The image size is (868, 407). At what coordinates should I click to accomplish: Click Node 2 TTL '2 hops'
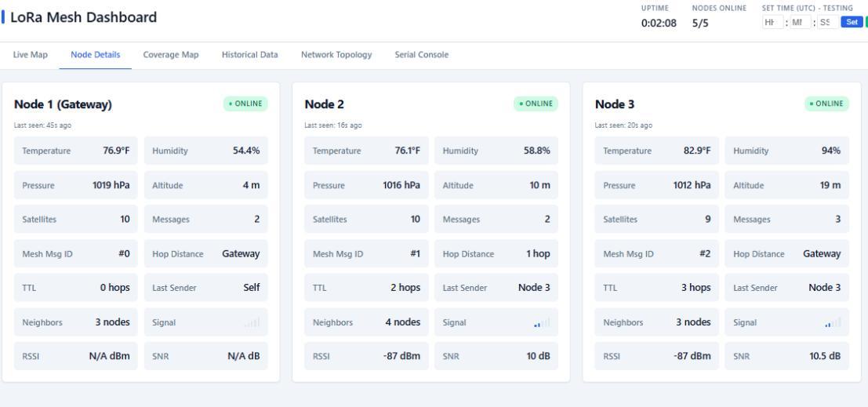[x=405, y=287]
